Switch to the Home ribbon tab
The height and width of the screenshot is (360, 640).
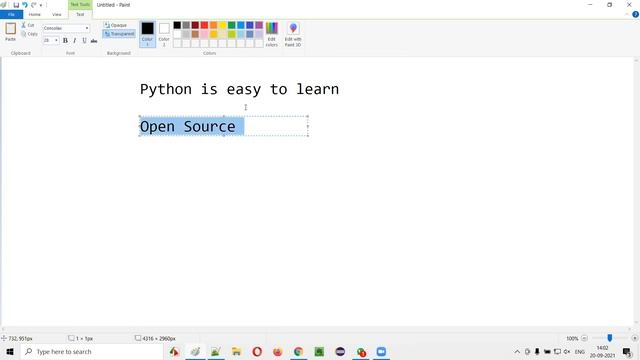click(35, 15)
